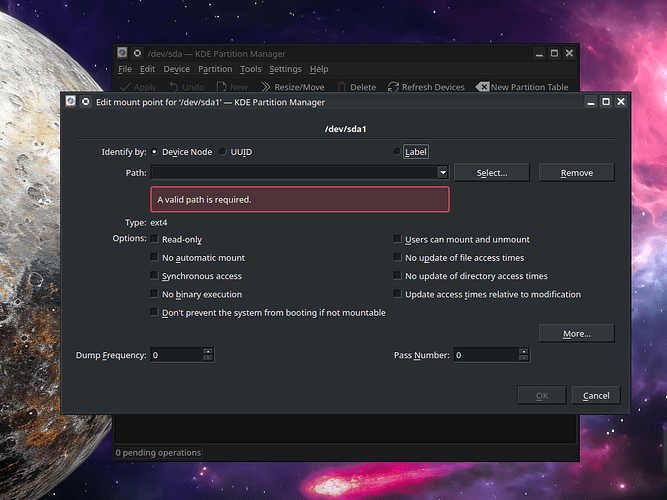Open the Tools menu
The height and width of the screenshot is (500, 667).
pos(251,69)
